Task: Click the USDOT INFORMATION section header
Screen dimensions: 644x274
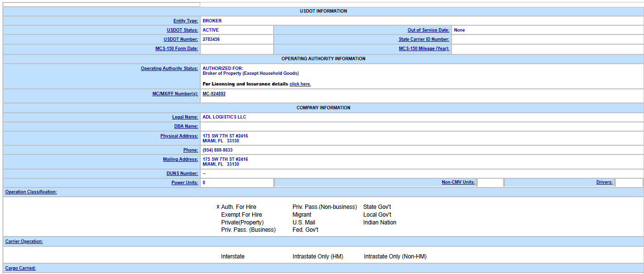Action: (x=324, y=11)
